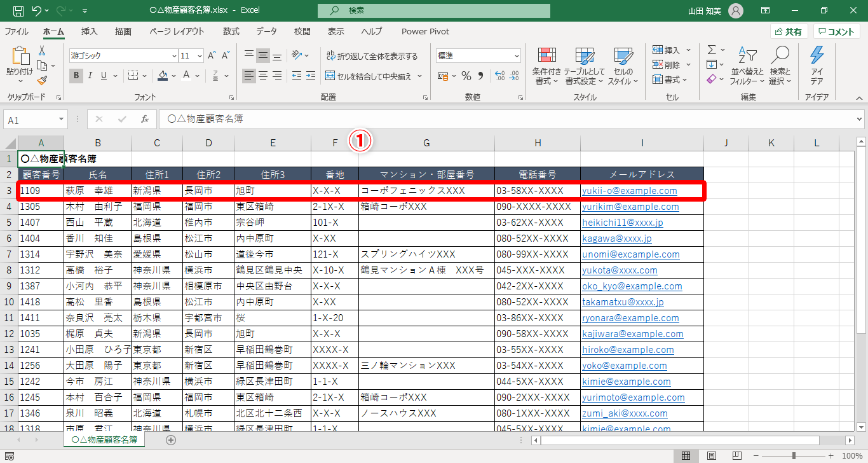The height and width of the screenshot is (463, 868).
Task: Switch to the Power Pivot ribbon tab
Action: (426, 31)
